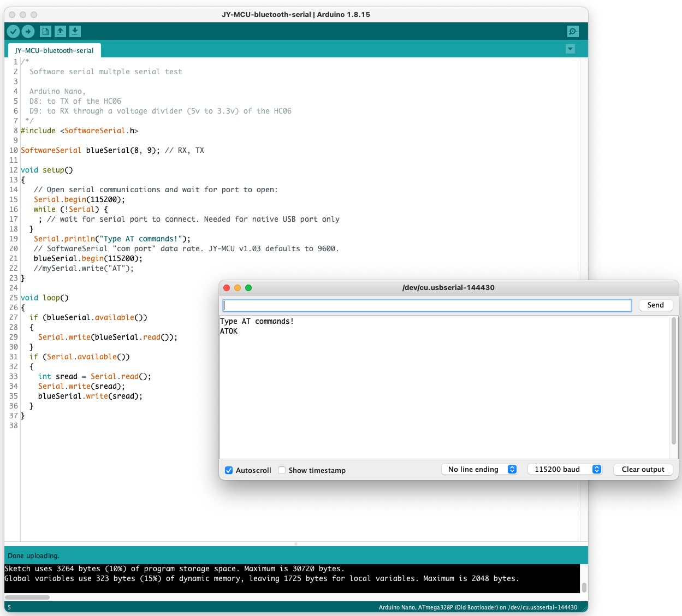
Task: Close the serial monitor window
Action: pos(227,288)
